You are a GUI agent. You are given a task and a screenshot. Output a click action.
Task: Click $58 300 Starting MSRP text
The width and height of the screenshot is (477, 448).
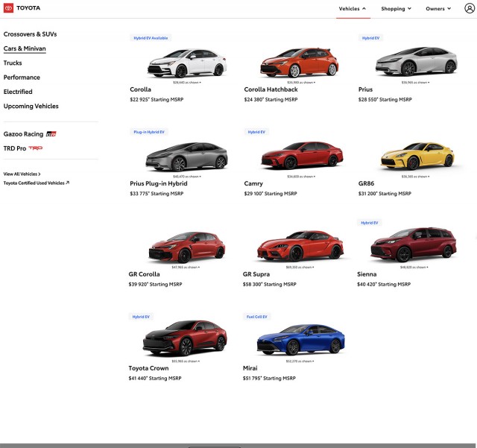(x=270, y=284)
